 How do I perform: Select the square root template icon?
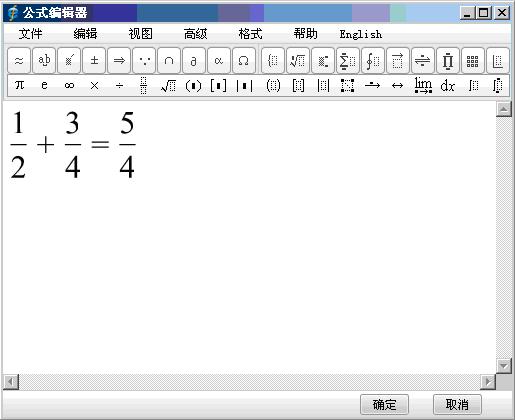coord(168,86)
